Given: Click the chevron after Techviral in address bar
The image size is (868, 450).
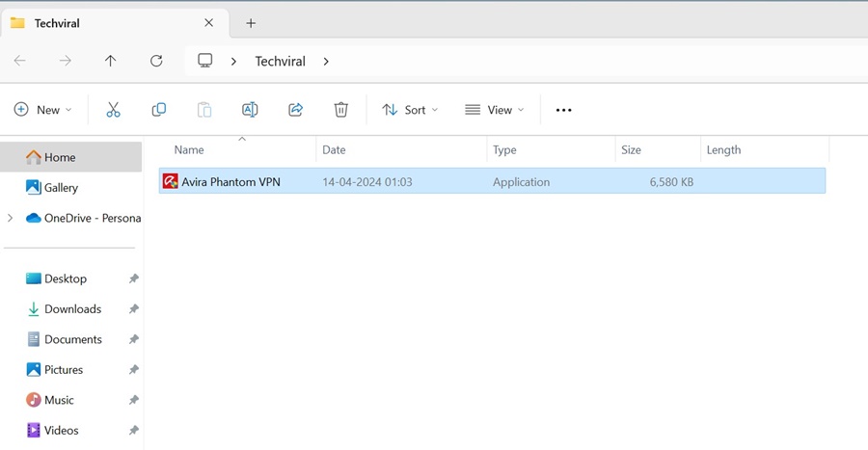Looking at the screenshot, I should [326, 62].
